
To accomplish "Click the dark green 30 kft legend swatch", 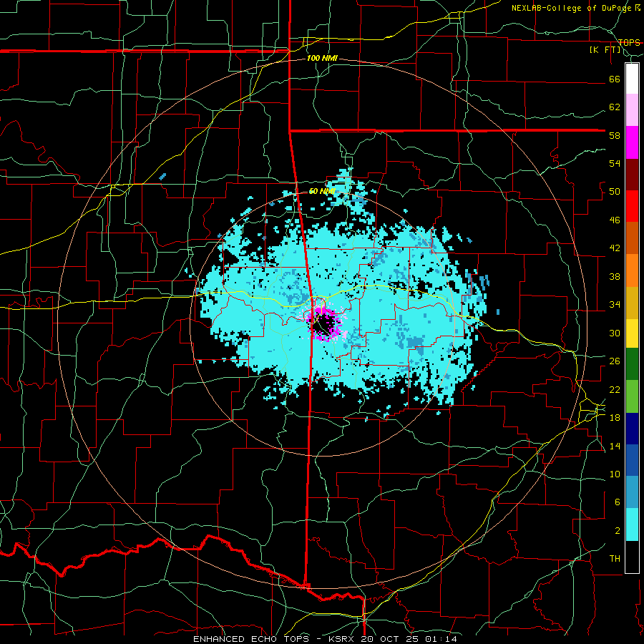I will [x=632, y=364].
